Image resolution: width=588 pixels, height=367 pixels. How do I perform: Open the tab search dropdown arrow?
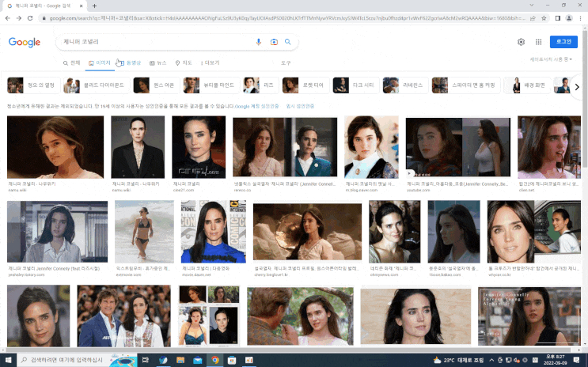[x=531, y=6]
